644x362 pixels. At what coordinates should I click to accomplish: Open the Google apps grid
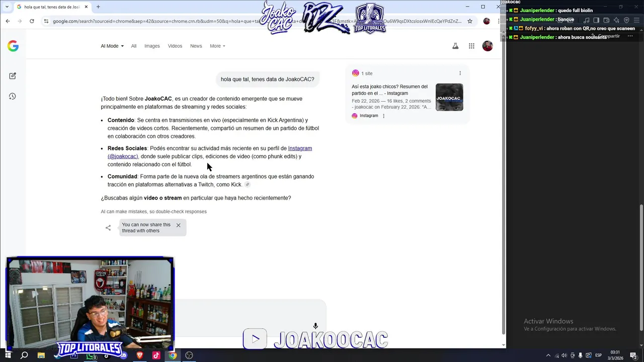pyautogui.click(x=471, y=46)
